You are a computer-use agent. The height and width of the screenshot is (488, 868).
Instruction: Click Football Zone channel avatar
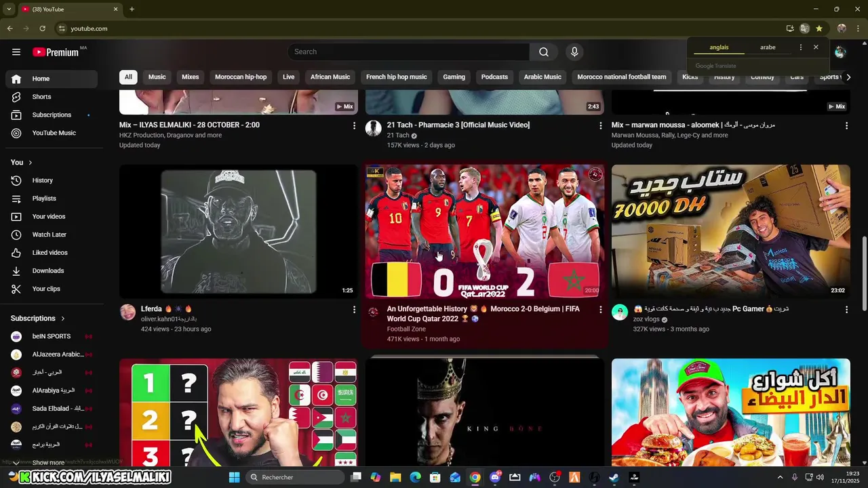[374, 312]
